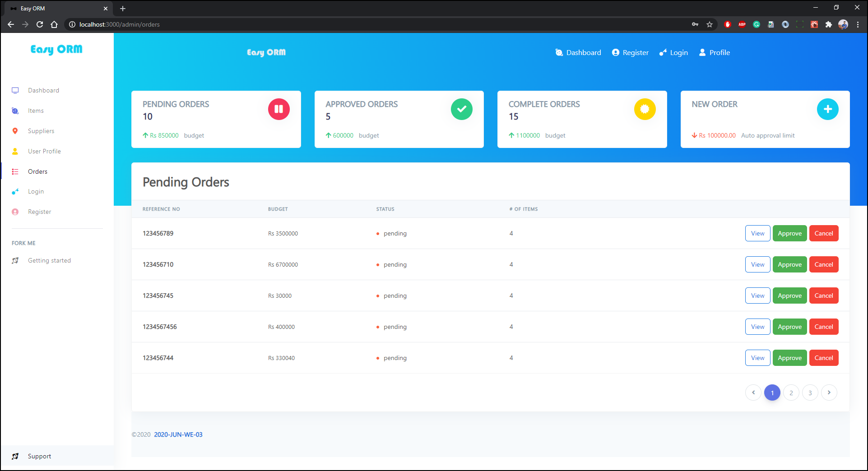
Task: Open the browser profile avatar
Action: (843, 24)
